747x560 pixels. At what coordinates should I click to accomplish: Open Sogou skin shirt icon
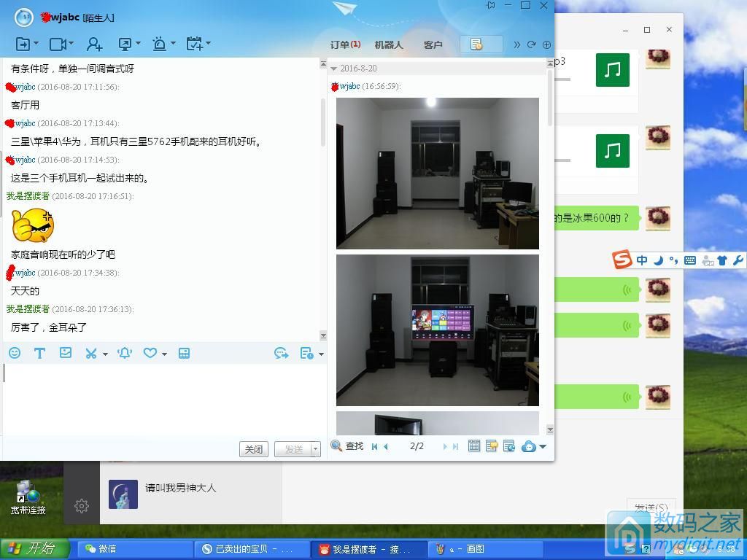coord(722,260)
